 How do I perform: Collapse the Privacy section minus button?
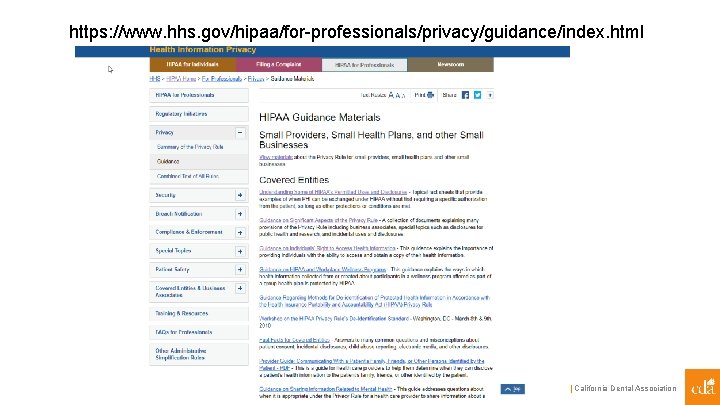[x=240, y=133]
